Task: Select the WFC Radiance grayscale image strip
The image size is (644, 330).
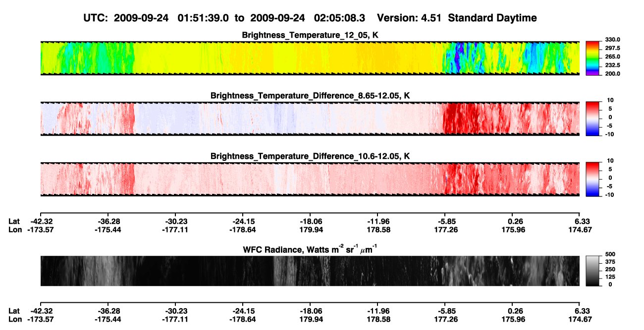Action: pos(310,271)
